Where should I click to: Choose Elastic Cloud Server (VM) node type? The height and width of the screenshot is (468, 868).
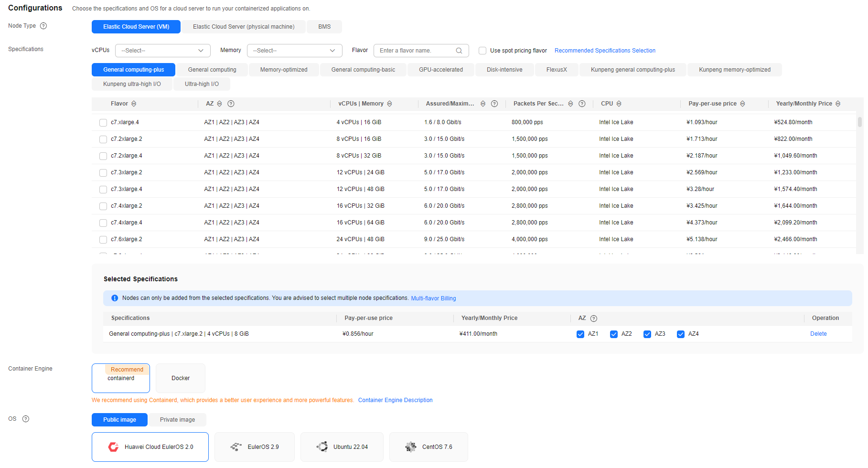[x=136, y=27]
